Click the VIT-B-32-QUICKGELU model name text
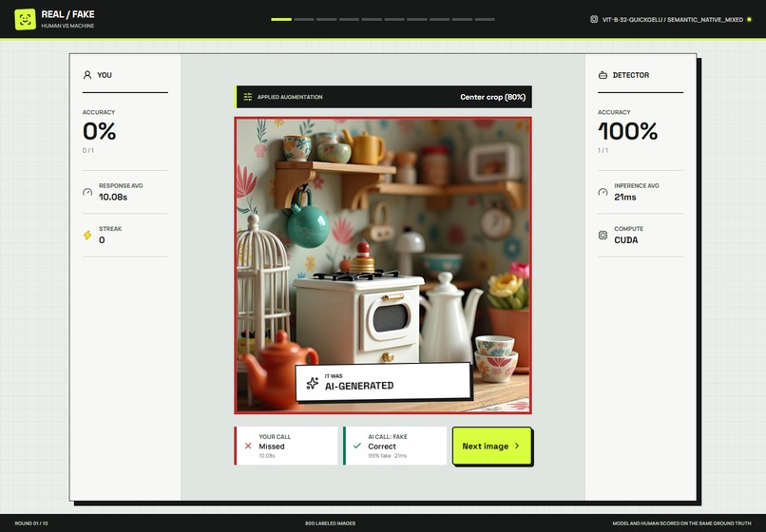 coord(672,20)
